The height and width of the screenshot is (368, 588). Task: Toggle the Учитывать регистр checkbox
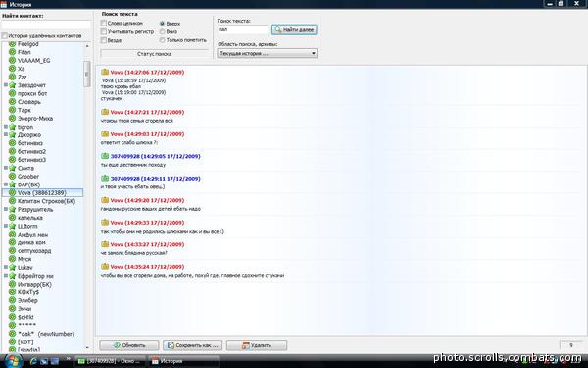pos(104,31)
